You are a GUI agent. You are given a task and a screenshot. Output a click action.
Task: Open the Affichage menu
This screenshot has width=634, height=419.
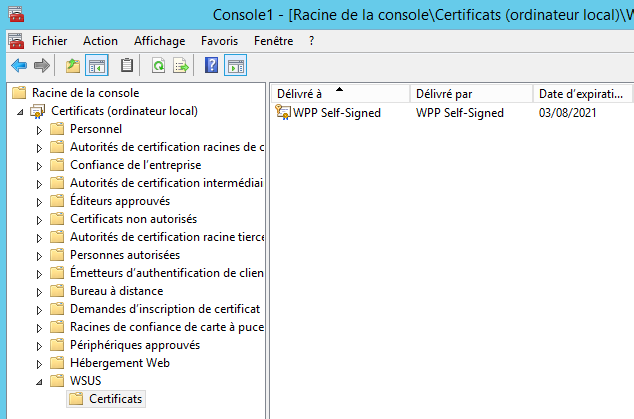coord(160,41)
